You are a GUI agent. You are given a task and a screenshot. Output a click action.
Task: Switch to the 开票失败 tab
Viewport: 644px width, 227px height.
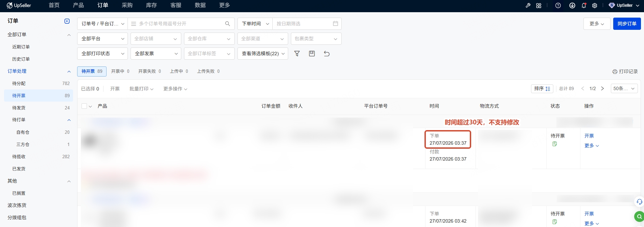pyautogui.click(x=149, y=71)
